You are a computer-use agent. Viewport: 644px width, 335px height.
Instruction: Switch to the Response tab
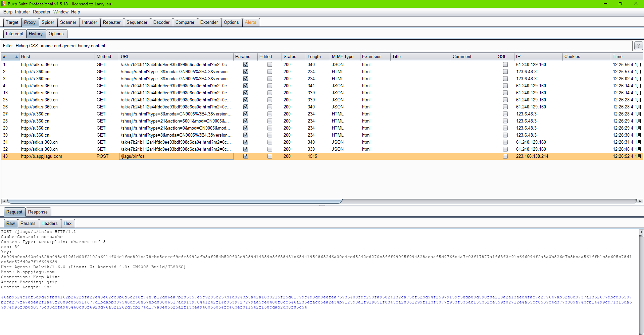pyautogui.click(x=38, y=212)
